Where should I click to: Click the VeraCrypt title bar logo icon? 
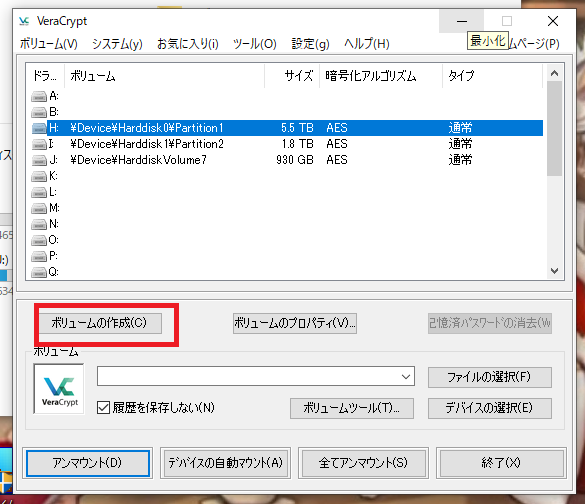[24, 21]
